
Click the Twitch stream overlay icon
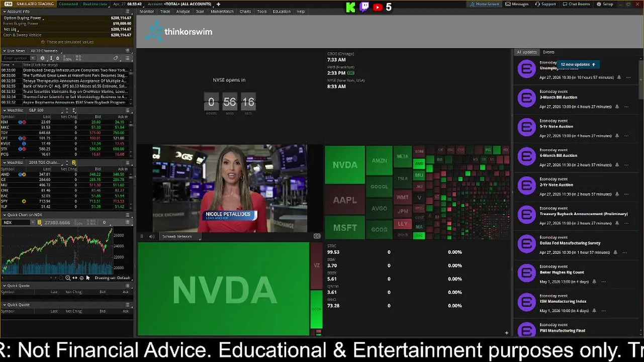364,7
